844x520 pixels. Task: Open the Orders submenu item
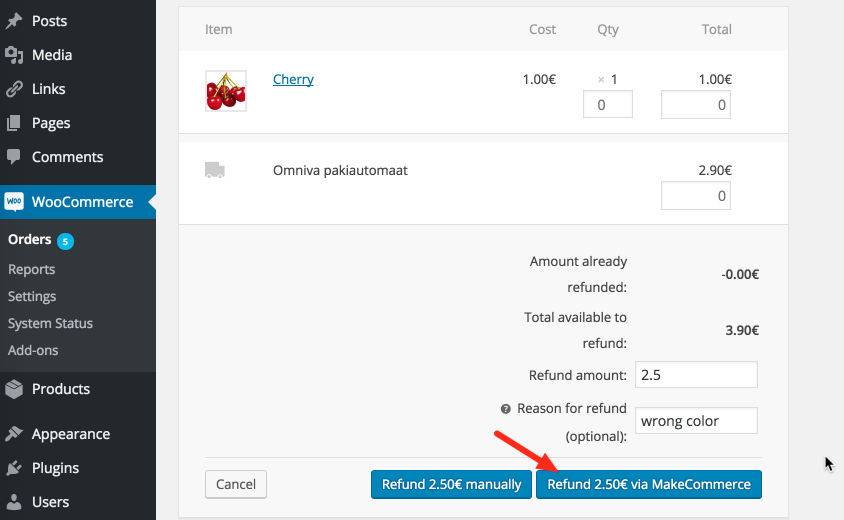30,240
